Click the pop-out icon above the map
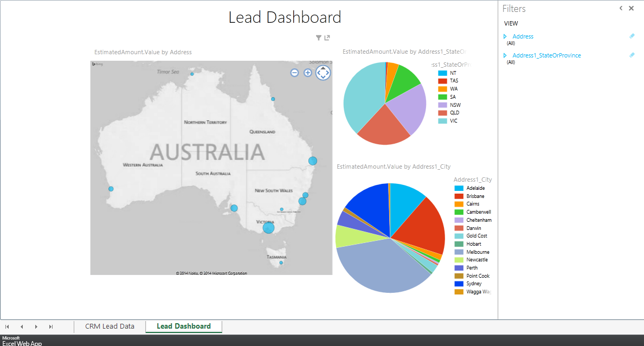 tap(327, 38)
